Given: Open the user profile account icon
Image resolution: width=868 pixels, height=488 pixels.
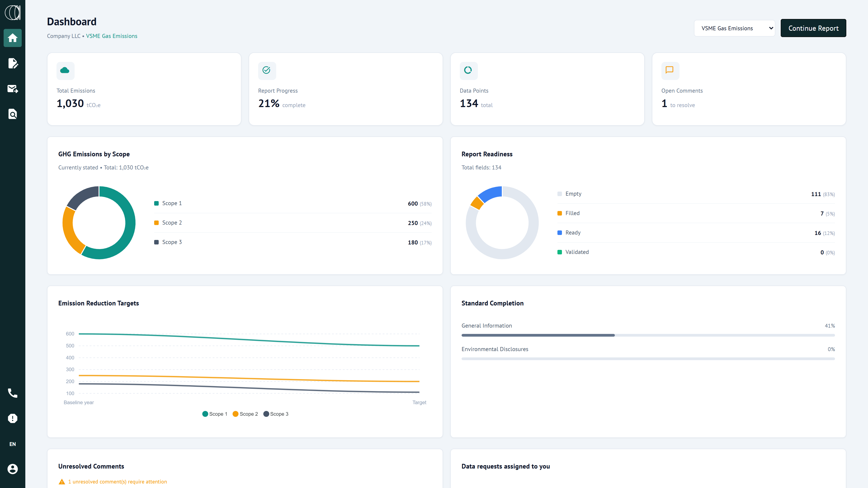Looking at the screenshot, I should pyautogui.click(x=12, y=469).
